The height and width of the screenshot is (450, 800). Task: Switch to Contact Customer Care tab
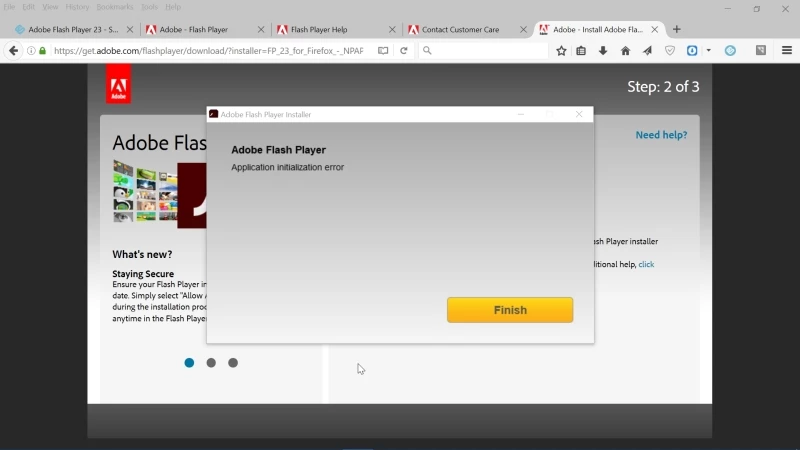click(x=460, y=30)
